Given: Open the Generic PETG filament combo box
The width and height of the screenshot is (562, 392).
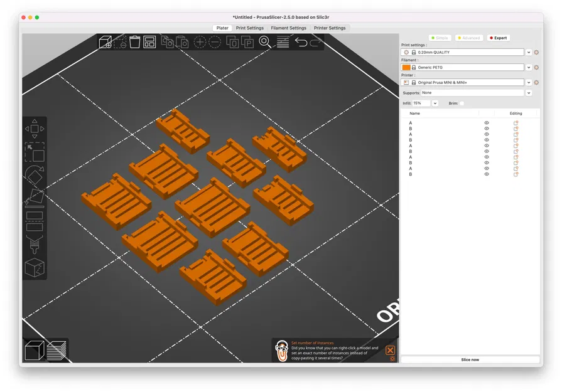Looking at the screenshot, I should click(x=462, y=67).
